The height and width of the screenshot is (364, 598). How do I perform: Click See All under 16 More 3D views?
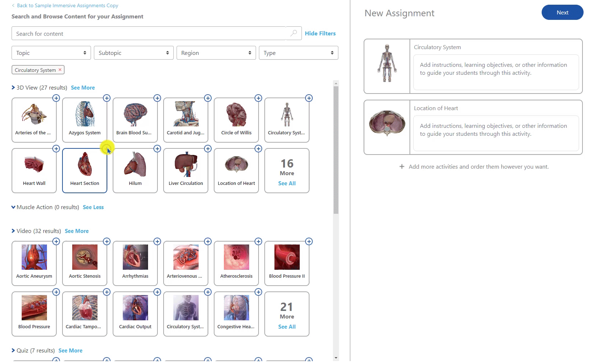pyautogui.click(x=286, y=183)
